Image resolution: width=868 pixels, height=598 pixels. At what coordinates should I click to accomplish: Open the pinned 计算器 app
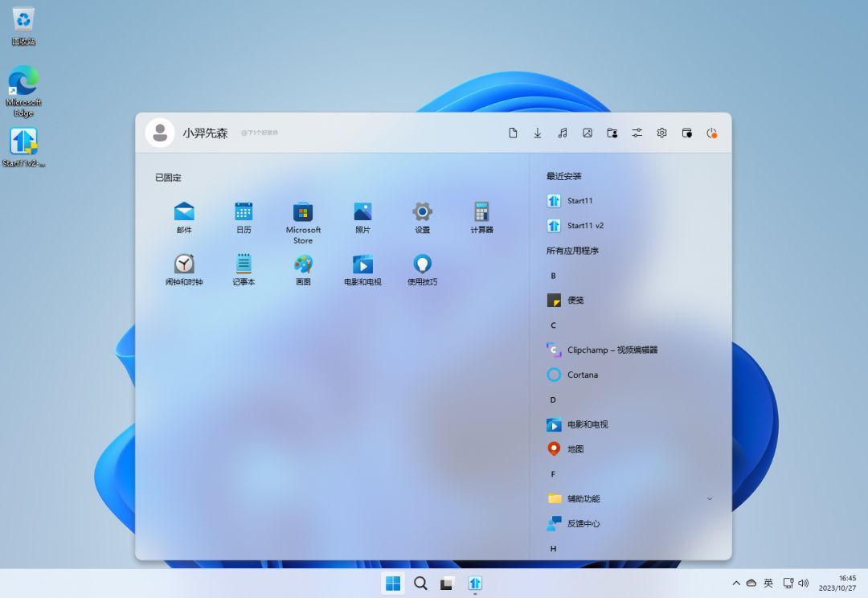click(x=481, y=217)
